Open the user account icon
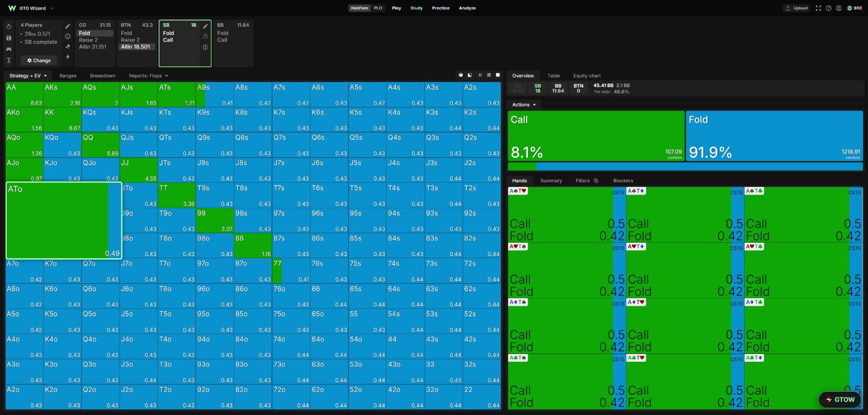This screenshot has height=415, width=868. (x=839, y=8)
